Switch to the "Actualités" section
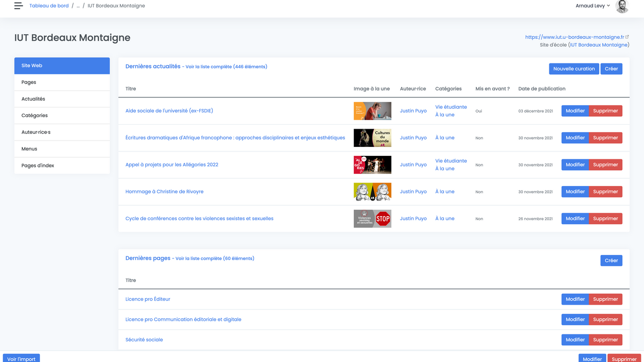 click(x=34, y=99)
